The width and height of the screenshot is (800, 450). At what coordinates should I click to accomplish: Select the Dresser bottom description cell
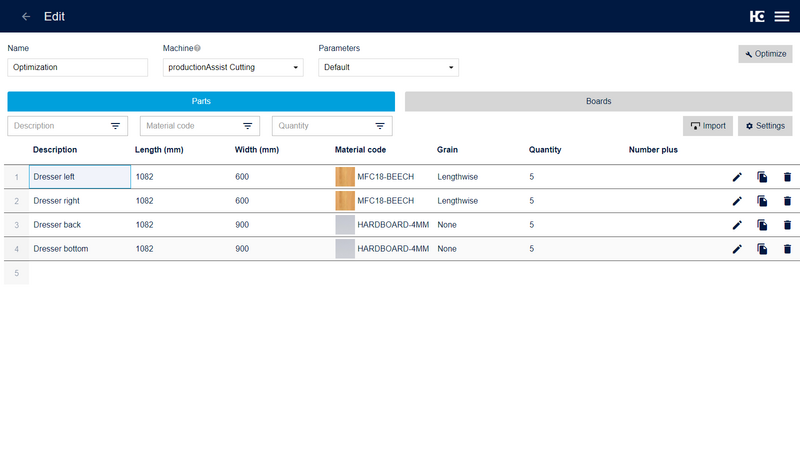pos(80,249)
